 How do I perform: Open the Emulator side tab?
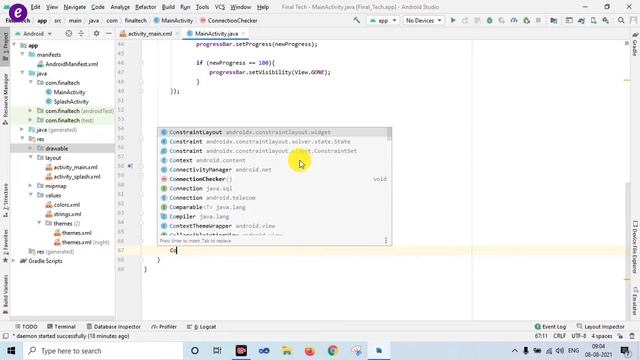[x=635, y=301]
